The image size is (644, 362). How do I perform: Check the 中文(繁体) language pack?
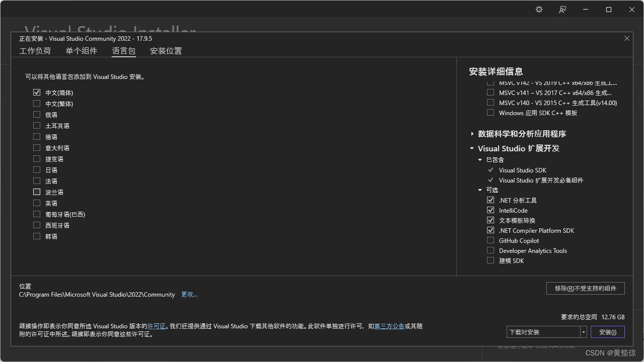pos(37,104)
